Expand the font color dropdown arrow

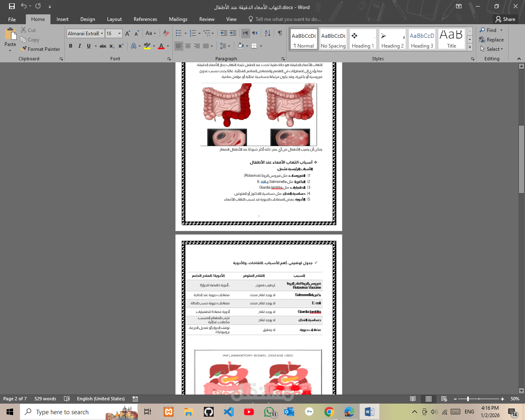pos(168,46)
